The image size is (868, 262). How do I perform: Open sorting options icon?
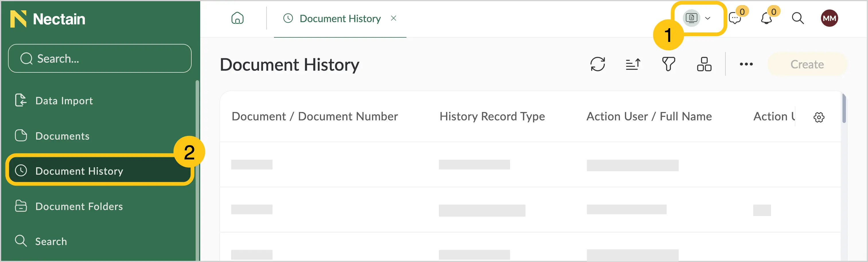(633, 64)
